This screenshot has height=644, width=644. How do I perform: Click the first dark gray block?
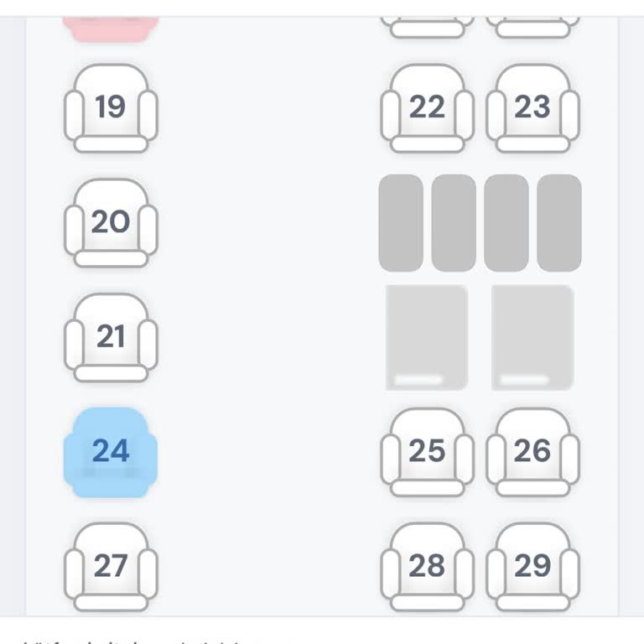(401, 223)
